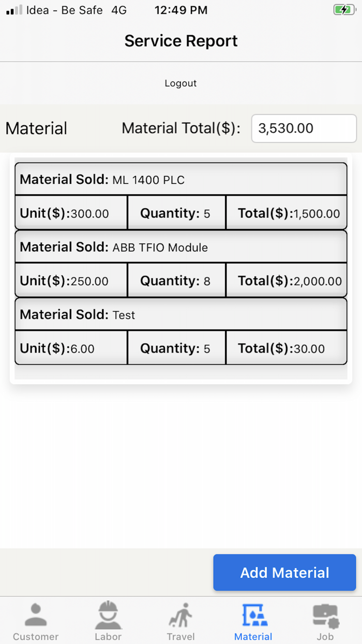Viewport: 362px width, 644px height.
Task: Tap the Service Report header title
Action: tap(181, 41)
